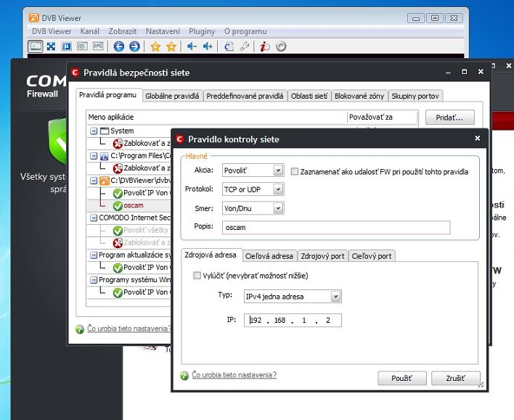Screen dimensions: 514x420
Task: Open Pluginy menu in DVB Viewer
Action: pos(202,31)
